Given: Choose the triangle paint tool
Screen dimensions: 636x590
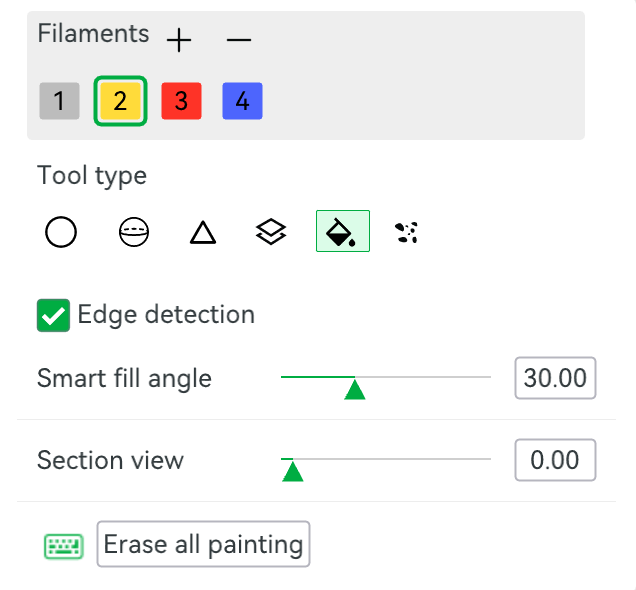Looking at the screenshot, I should point(203,233).
